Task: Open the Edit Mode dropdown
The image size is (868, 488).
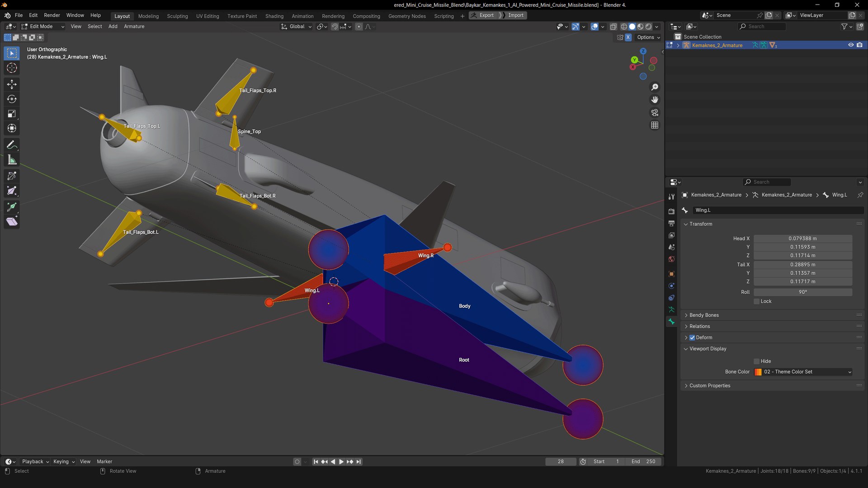Action: [x=43, y=27]
